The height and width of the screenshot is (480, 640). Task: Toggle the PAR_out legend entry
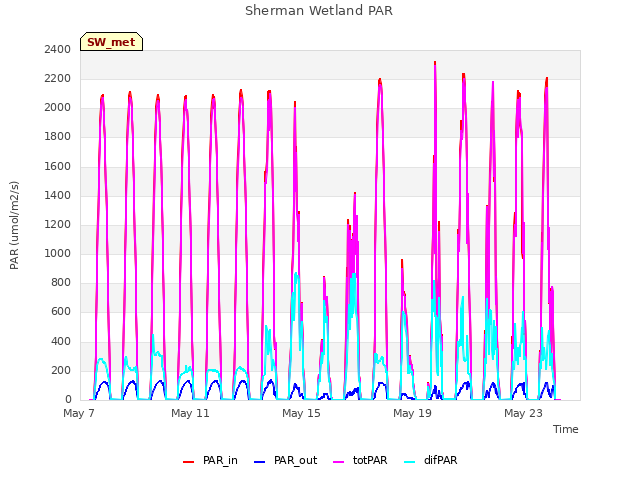point(285,460)
